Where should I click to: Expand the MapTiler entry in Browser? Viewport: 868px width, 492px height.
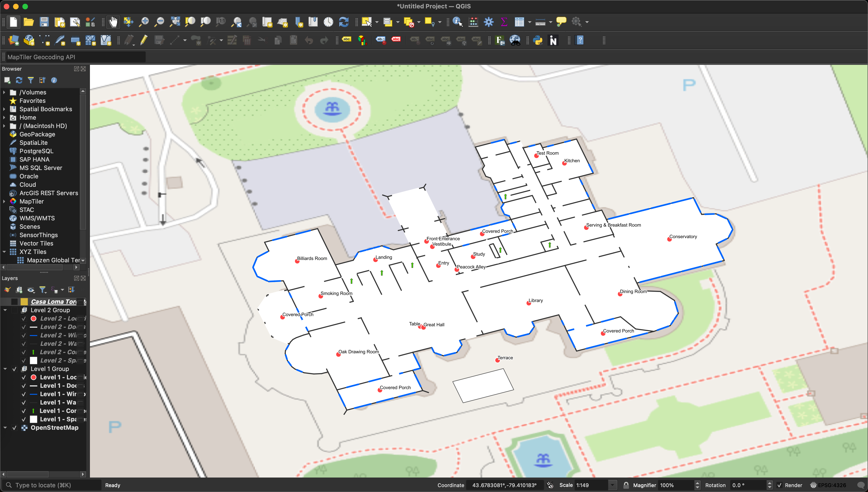click(x=4, y=201)
